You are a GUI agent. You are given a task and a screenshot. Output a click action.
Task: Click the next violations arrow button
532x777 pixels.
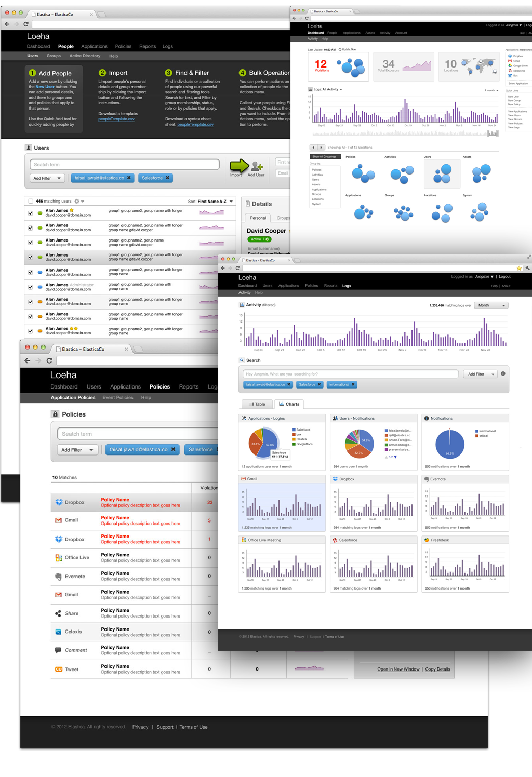pyautogui.click(x=321, y=148)
